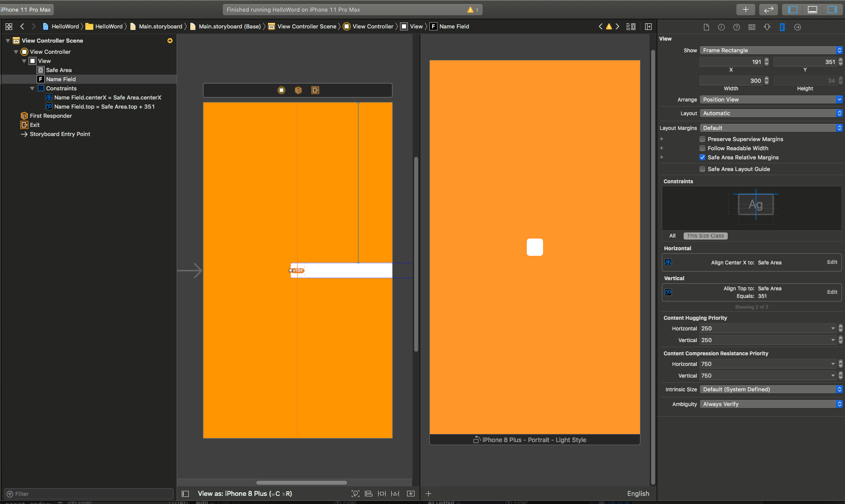Edit the Align Top to constraint
The width and height of the screenshot is (845, 504).
(832, 292)
